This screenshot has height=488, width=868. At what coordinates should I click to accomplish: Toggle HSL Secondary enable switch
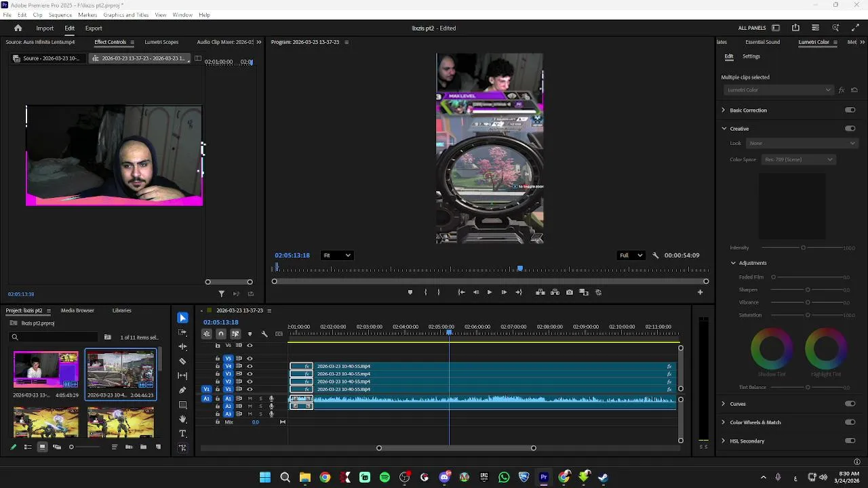pyautogui.click(x=850, y=441)
